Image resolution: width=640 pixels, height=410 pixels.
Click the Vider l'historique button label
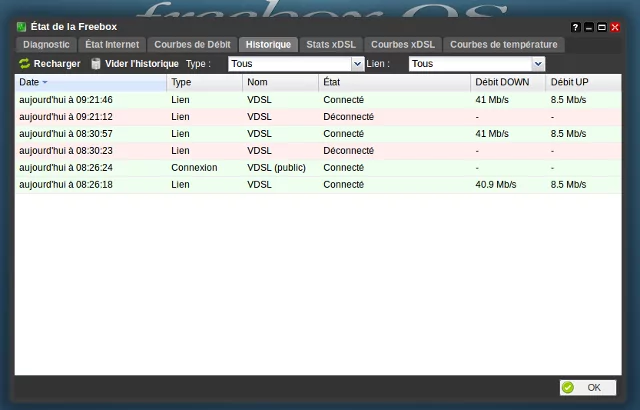click(142, 64)
